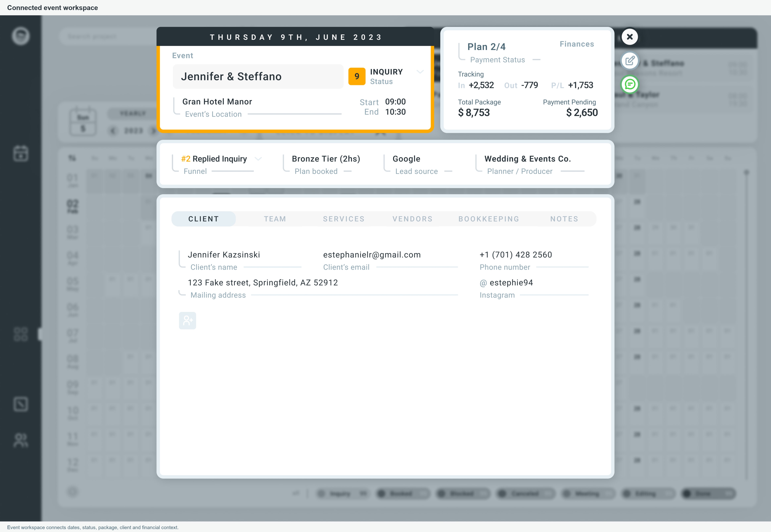Click the orange 9 status badge
The width and height of the screenshot is (771, 532).
(357, 76)
